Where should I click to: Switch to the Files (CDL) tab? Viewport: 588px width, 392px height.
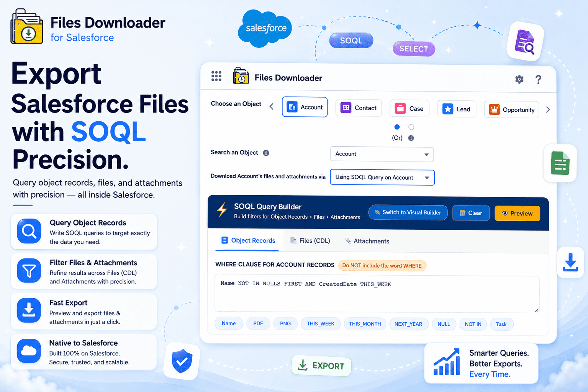(x=310, y=241)
